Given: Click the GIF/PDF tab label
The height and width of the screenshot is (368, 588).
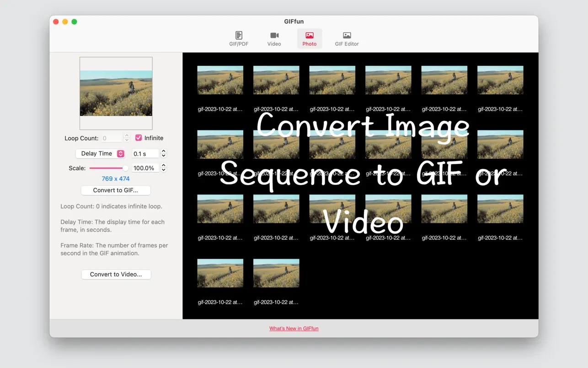Looking at the screenshot, I should pyautogui.click(x=239, y=44).
